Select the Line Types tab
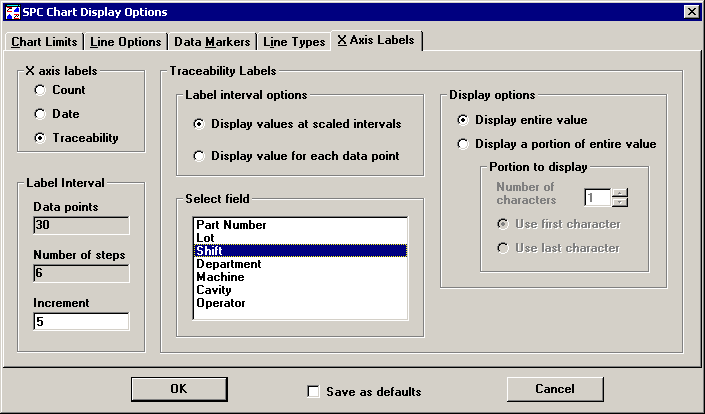The image size is (705, 414). (x=293, y=42)
